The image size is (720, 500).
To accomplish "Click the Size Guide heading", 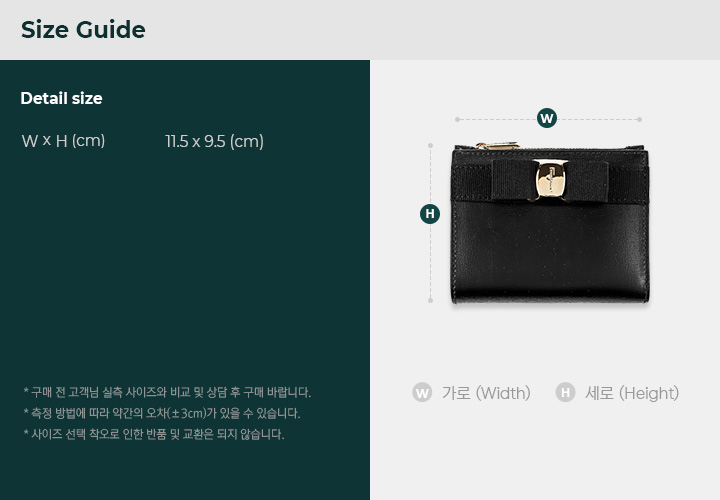I will click(x=83, y=30).
